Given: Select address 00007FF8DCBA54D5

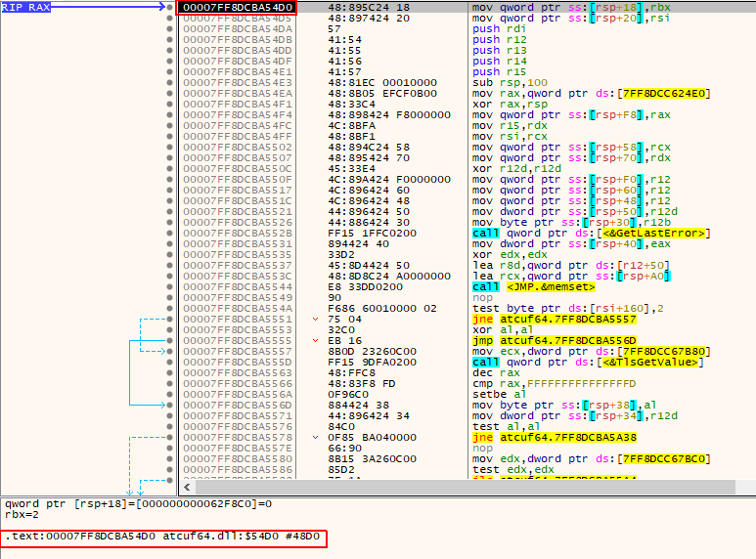Looking at the screenshot, I should click(238, 18).
